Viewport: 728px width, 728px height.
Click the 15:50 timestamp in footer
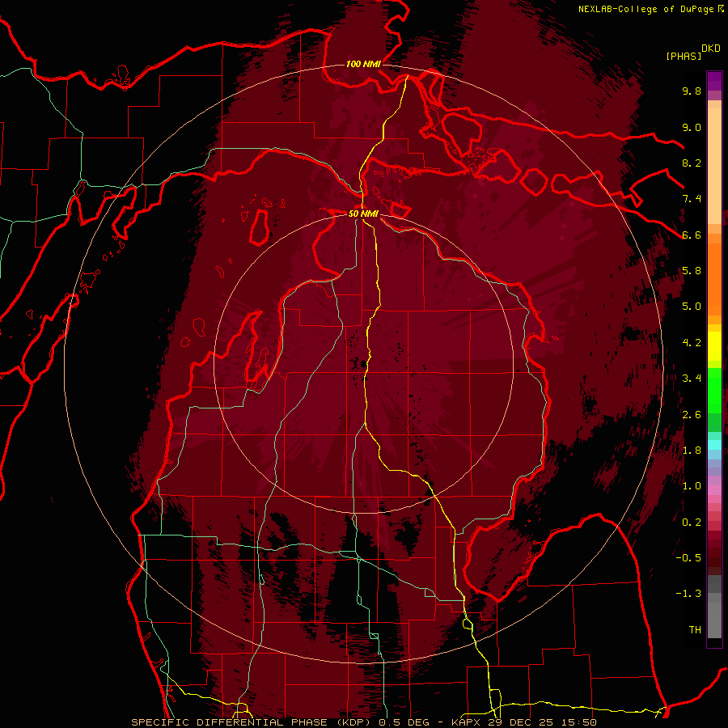[578, 722]
